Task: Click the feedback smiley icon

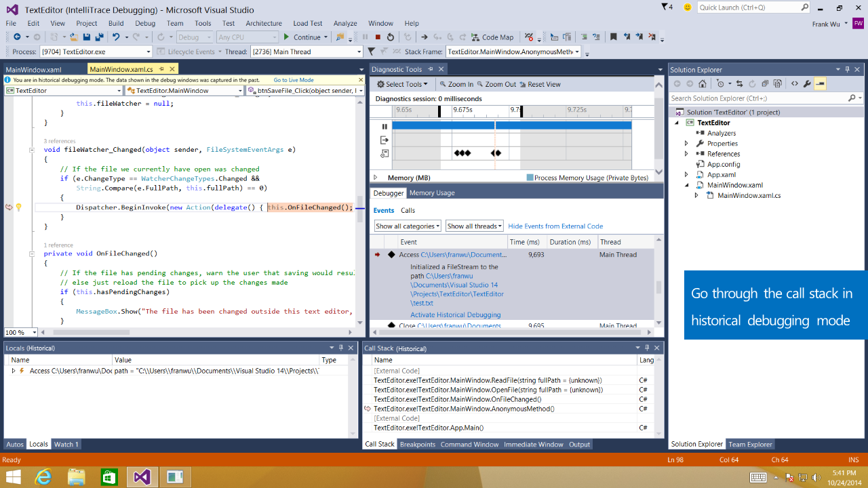Action: (688, 7)
